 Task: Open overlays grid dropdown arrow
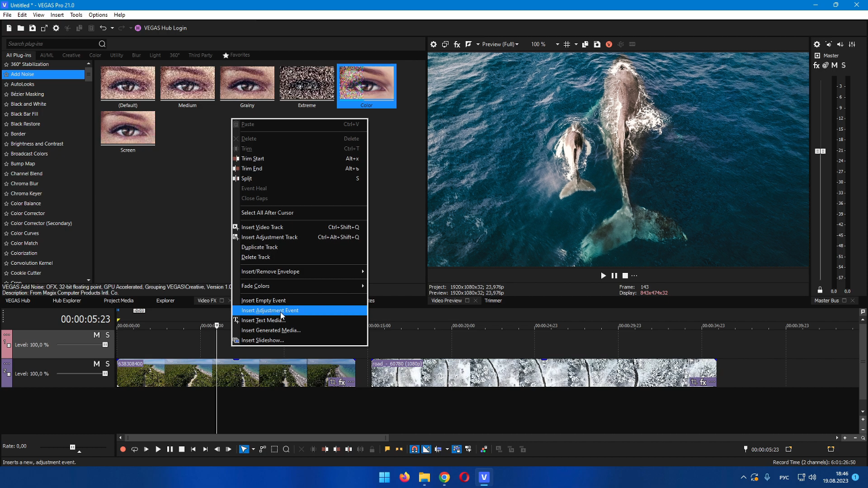pos(576,44)
